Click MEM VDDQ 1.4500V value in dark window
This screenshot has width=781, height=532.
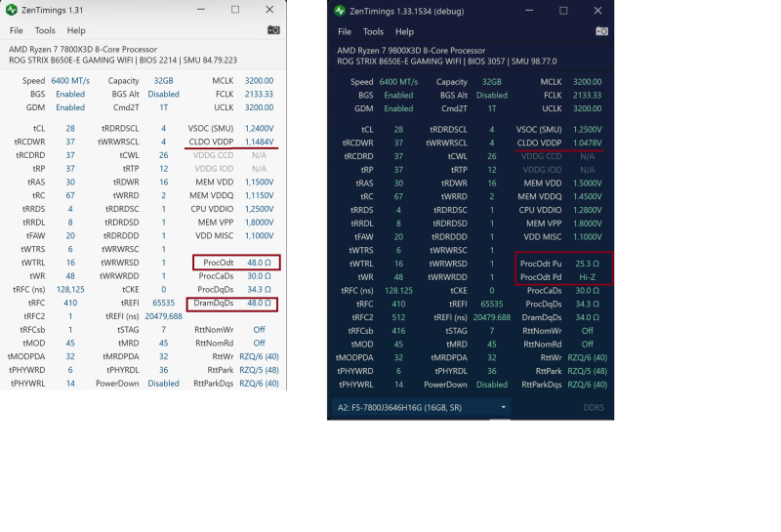(x=588, y=196)
